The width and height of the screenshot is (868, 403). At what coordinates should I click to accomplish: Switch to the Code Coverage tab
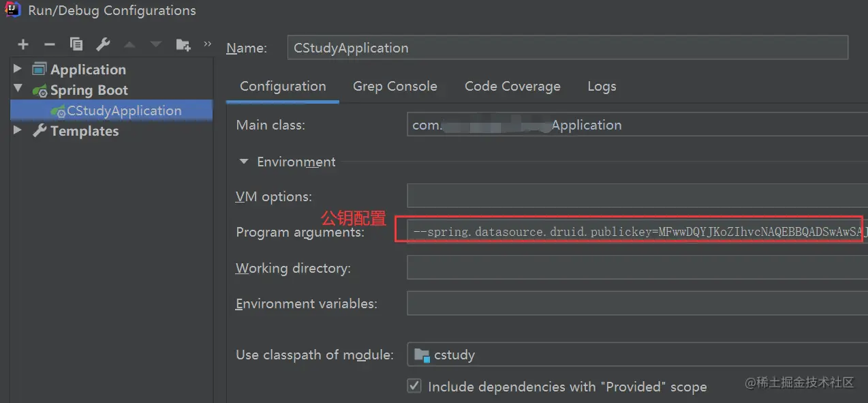(512, 86)
